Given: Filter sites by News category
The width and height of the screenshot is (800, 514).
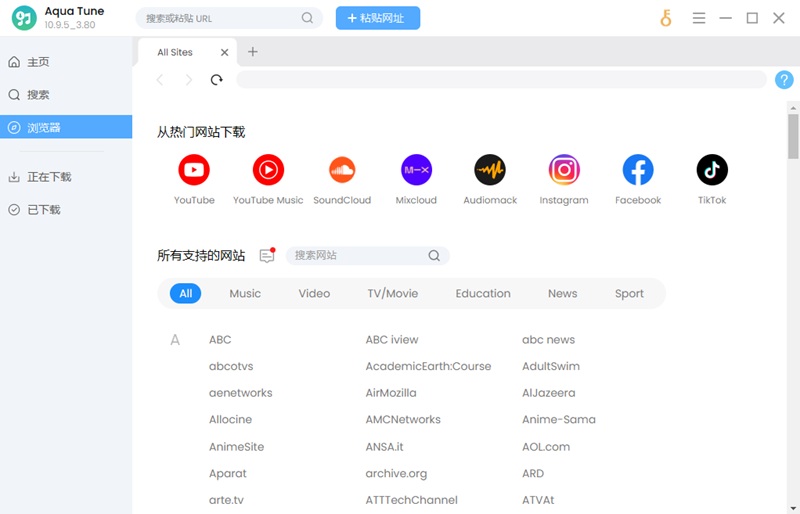Looking at the screenshot, I should pyautogui.click(x=563, y=293).
